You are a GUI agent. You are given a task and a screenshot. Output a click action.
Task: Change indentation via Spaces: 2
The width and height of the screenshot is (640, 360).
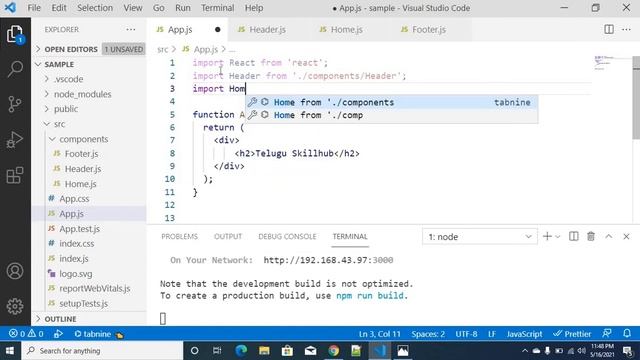[428, 334]
